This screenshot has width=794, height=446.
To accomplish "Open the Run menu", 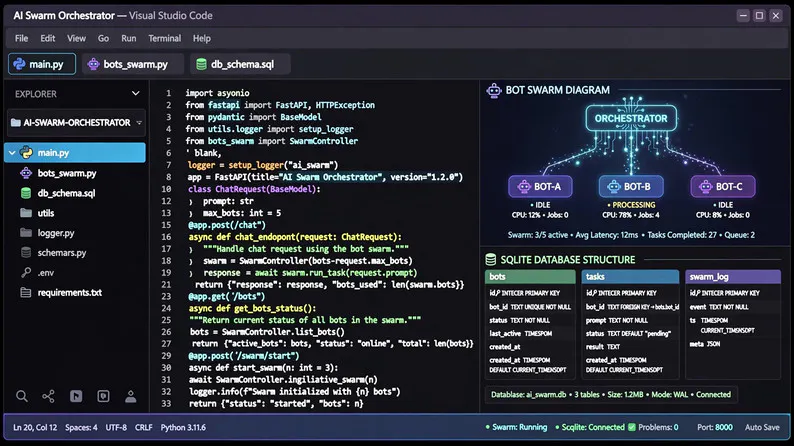I will [129, 38].
